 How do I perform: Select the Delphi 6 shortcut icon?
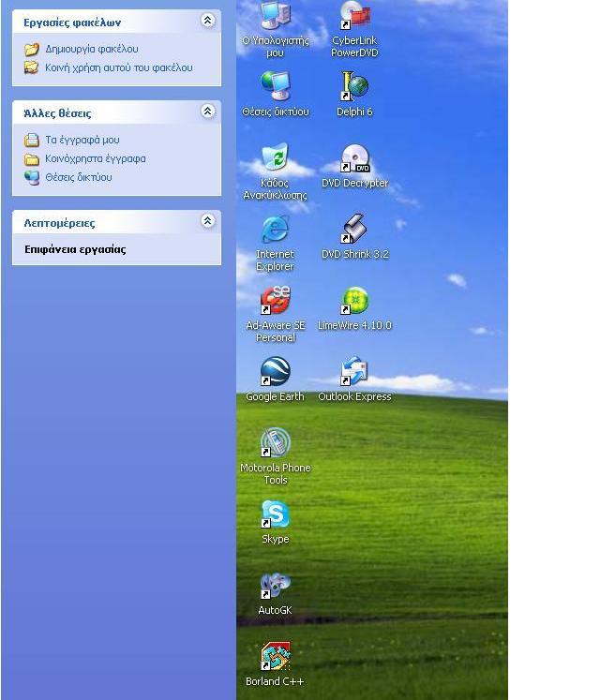(x=354, y=85)
